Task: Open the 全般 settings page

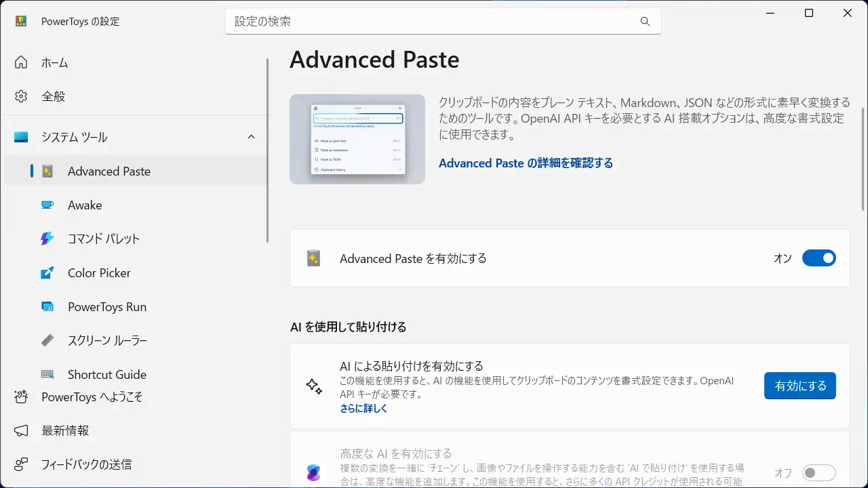Action: [x=54, y=96]
